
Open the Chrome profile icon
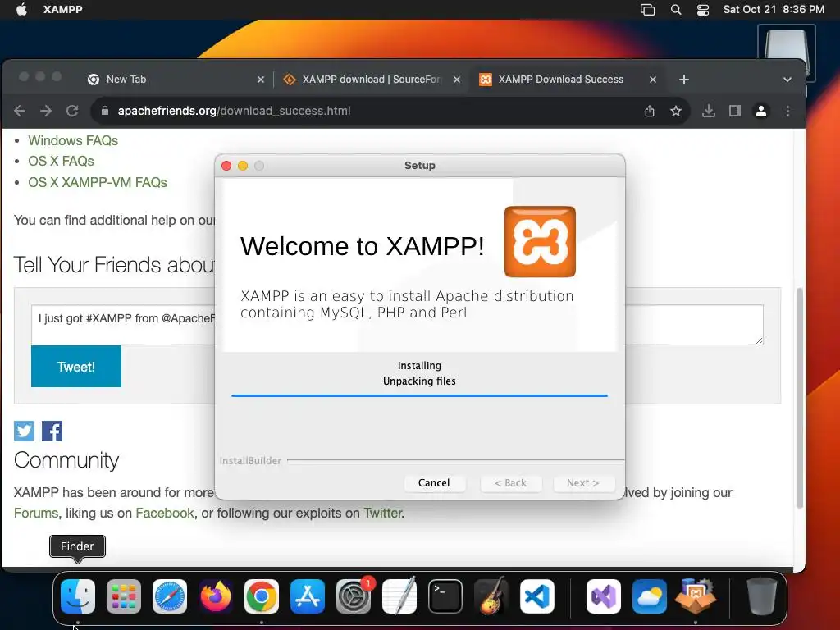pos(760,111)
